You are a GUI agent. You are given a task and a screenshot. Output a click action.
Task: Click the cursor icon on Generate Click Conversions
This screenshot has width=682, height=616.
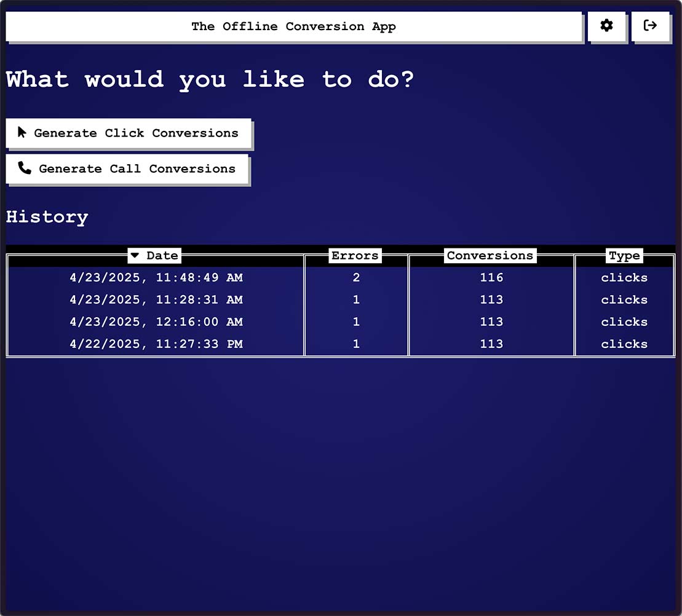[23, 132]
